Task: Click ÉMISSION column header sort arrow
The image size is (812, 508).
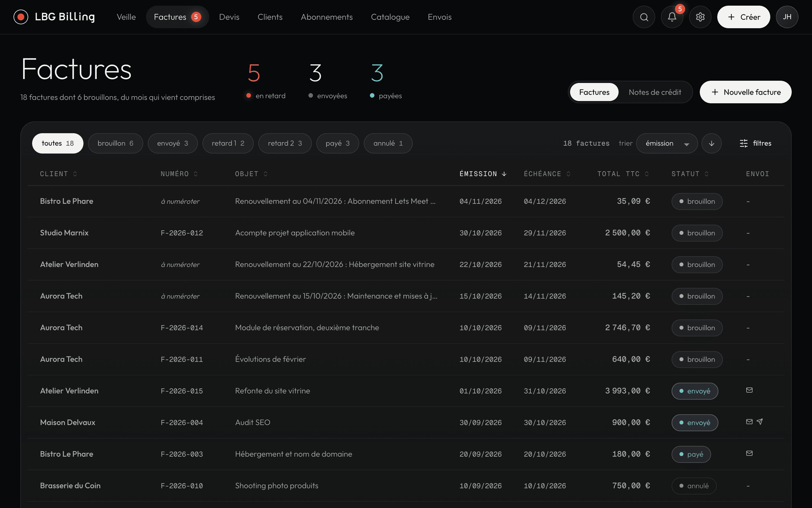Action: 504,174
